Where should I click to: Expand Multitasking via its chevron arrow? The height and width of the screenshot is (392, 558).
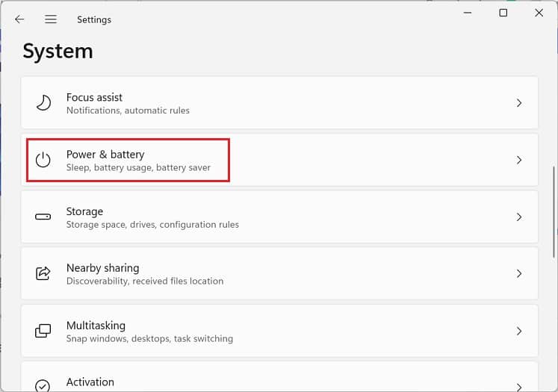point(519,331)
